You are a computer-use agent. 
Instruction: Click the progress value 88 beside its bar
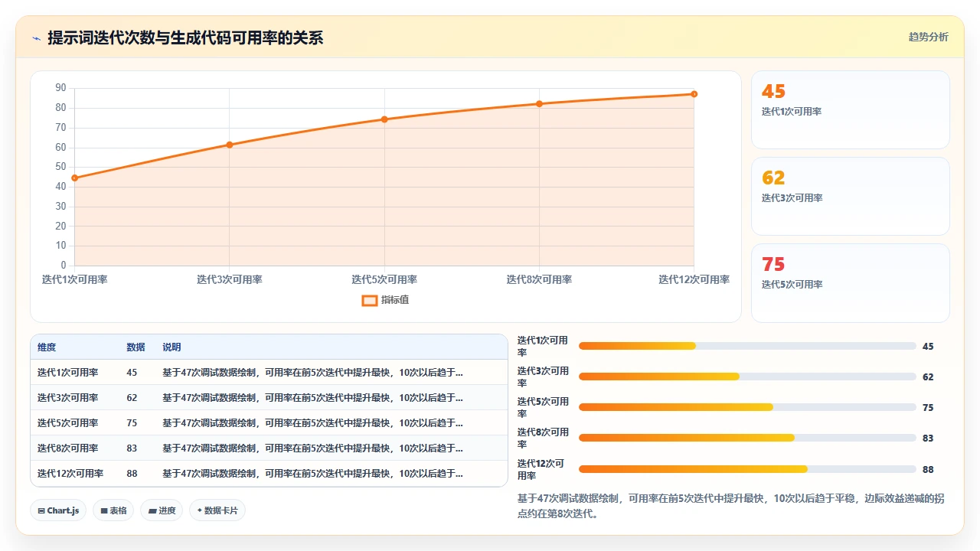(928, 470)
